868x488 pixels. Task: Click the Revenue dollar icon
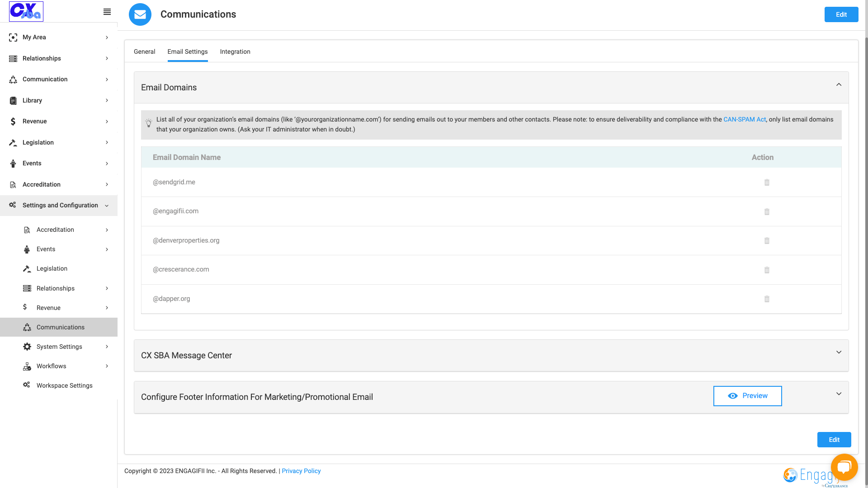(13, 122)
